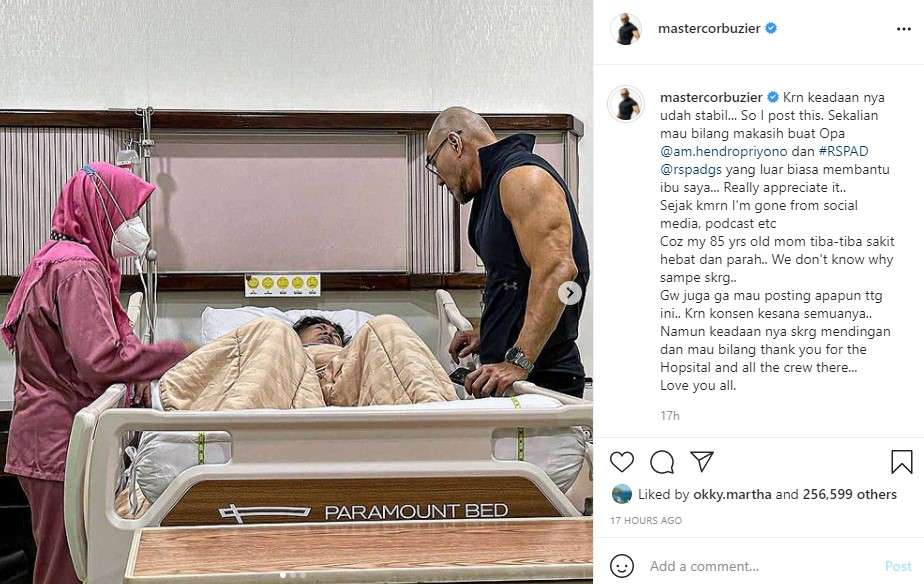
Task: Open mastercorbuzier profile picture in header
Action: pos(626,28)
